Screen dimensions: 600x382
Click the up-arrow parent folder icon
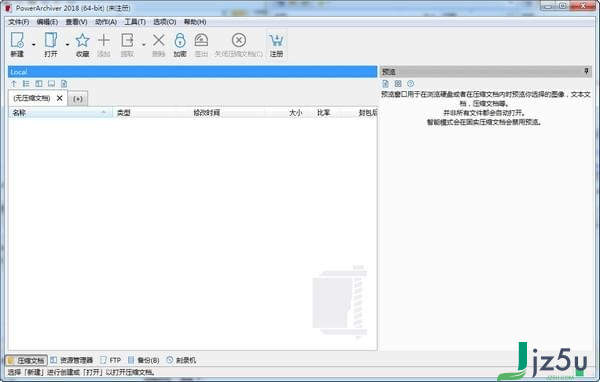click(x=14, y=83)
